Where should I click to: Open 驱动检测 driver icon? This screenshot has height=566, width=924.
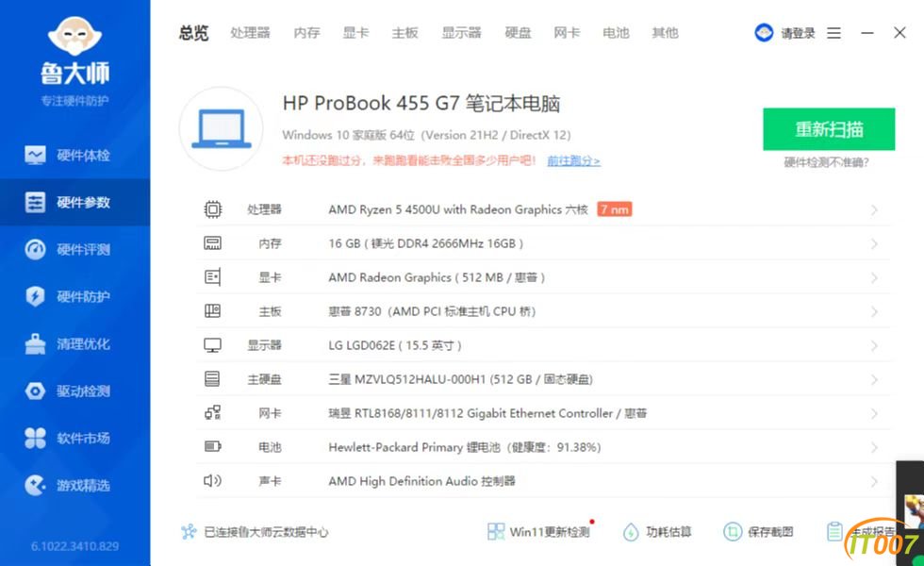tap(35, 391)
